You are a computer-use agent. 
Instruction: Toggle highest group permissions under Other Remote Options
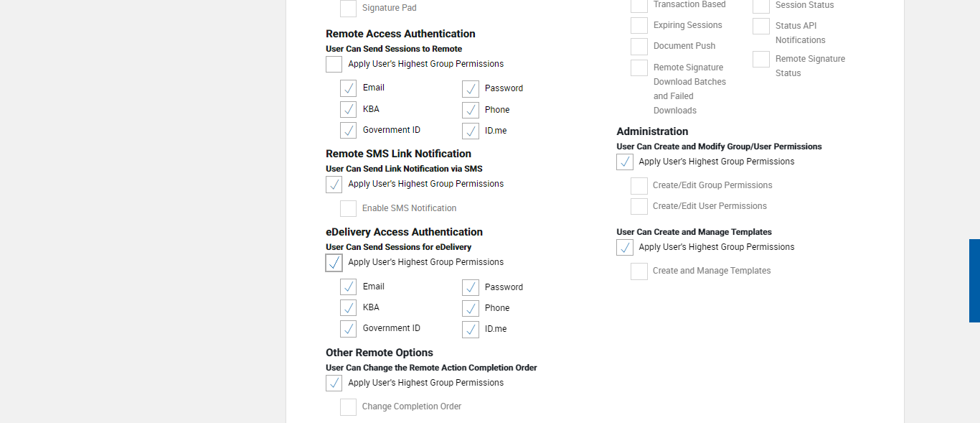334,384
